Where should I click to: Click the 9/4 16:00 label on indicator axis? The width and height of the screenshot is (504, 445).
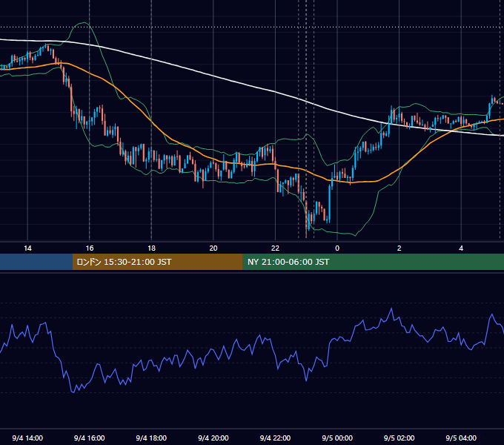click(x=90, y=438)
